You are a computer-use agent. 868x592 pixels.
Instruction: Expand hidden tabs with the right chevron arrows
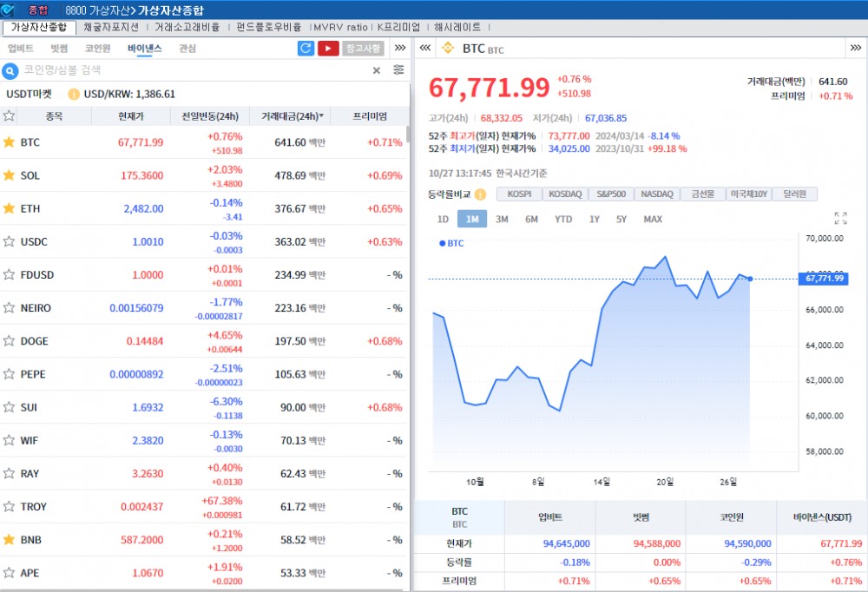click(x=399, y=49)
